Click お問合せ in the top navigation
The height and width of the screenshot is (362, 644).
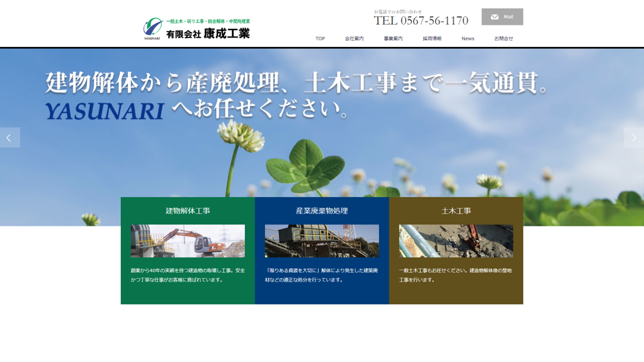(503, 39)
